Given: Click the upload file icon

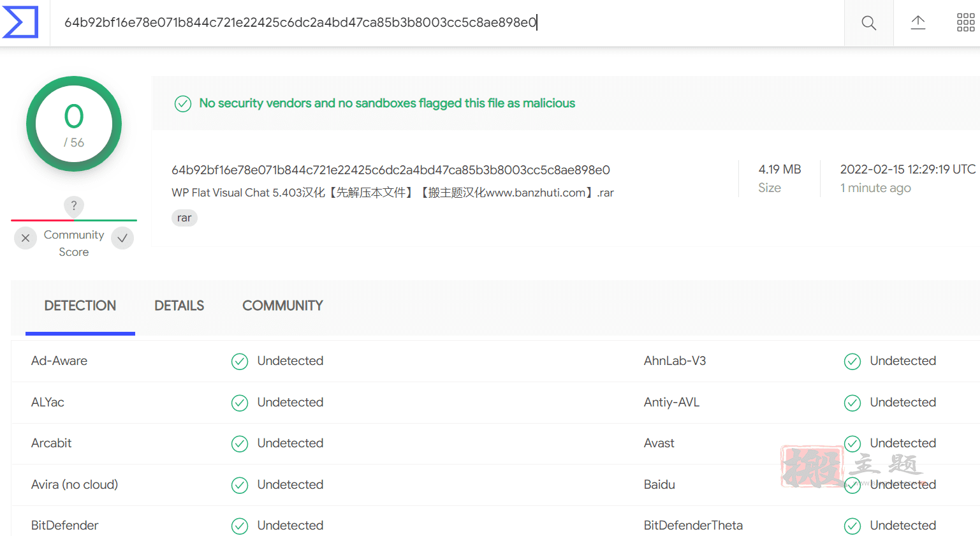Looking at the screenshot, I should tap(918, 22).
